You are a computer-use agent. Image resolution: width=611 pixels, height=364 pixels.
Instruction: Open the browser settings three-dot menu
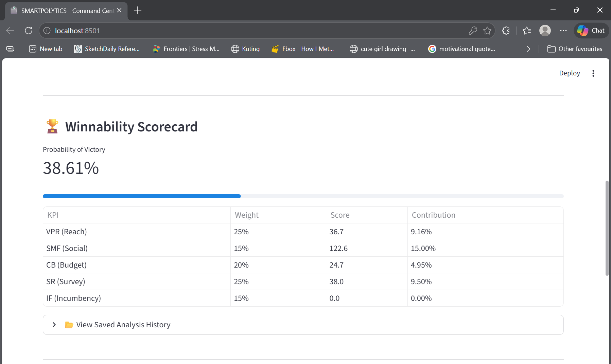[563, 31]
